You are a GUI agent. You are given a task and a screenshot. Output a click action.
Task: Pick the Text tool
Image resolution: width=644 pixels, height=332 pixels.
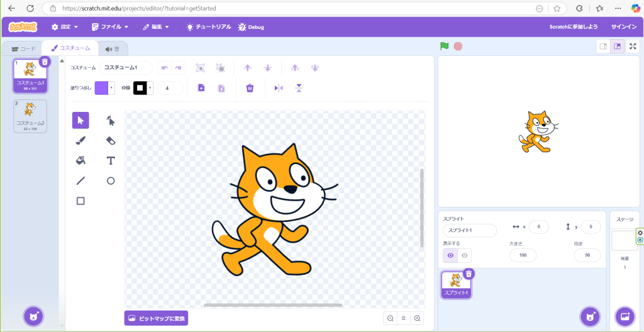coord(111,160)
